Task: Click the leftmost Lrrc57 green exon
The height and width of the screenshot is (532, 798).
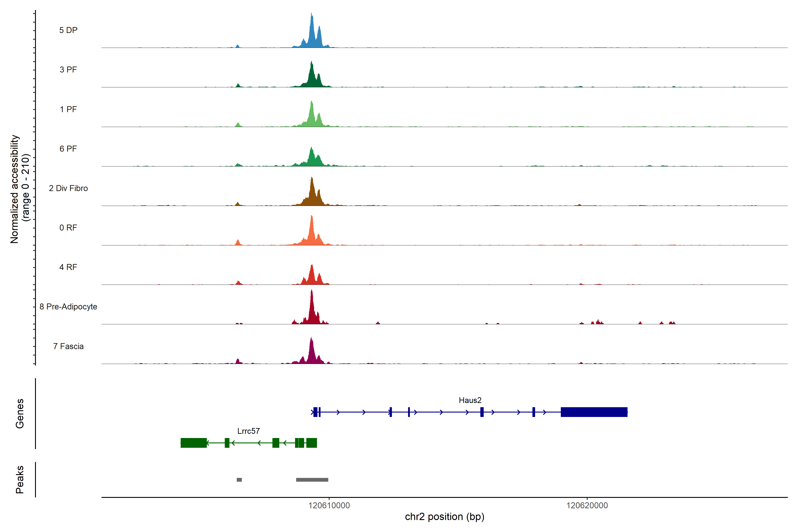Action: pos(193,443)
